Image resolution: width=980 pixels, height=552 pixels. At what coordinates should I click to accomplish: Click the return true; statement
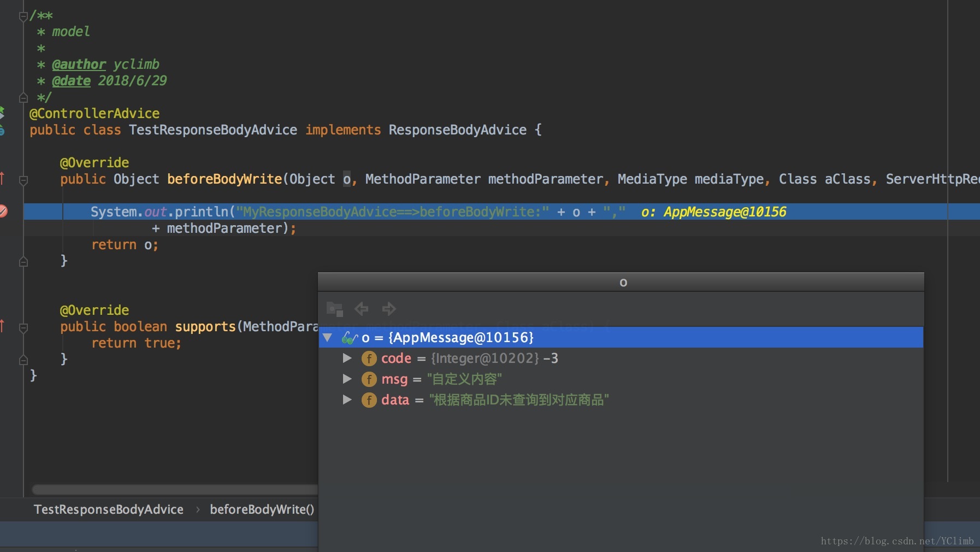pos(136,343)
